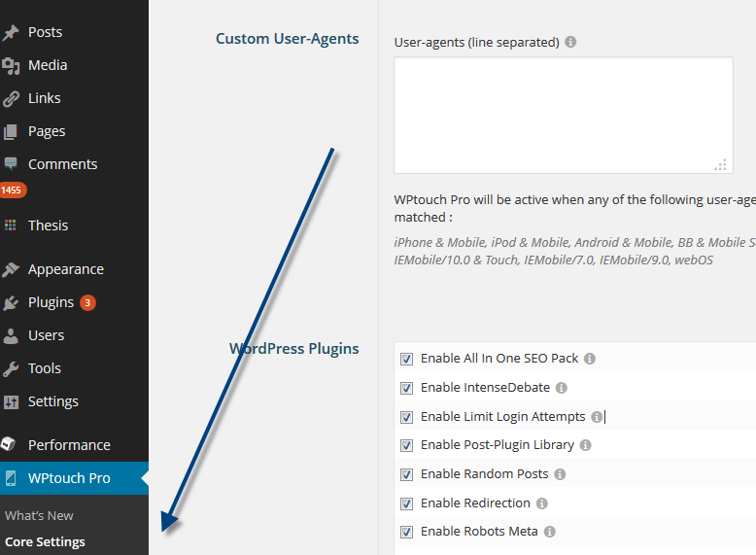Click info icon for Limit Login Attempts
756x555 pixels.
tap(597, 417)
